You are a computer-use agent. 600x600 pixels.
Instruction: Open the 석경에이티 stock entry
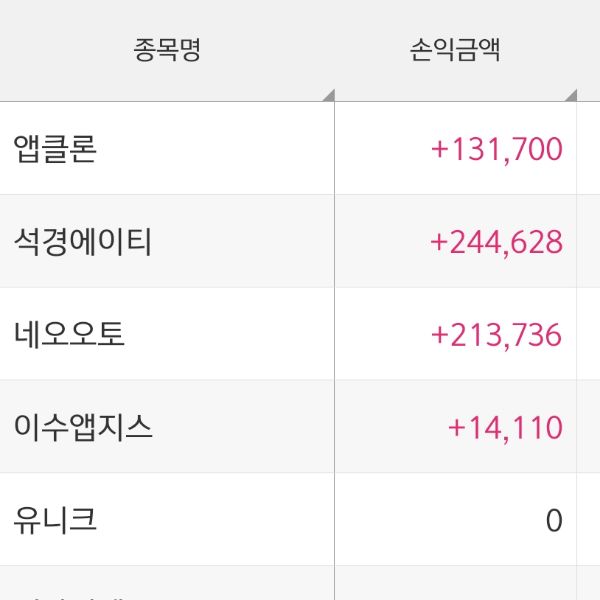pyautogui.click(x=83, y=241)
